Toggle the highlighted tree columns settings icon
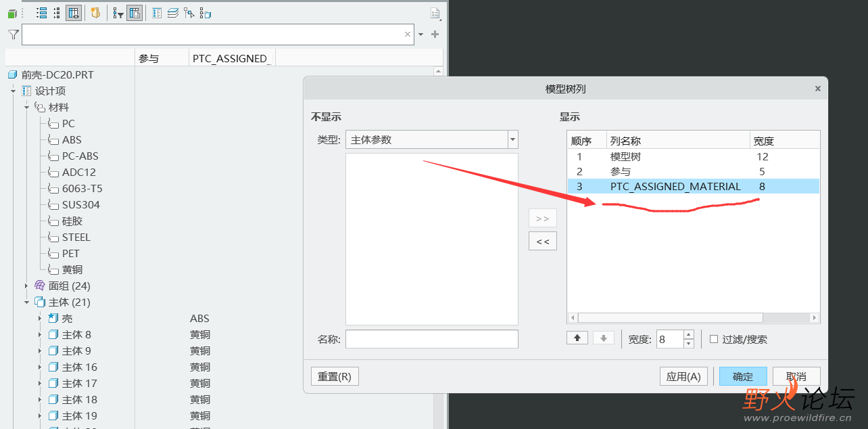Screen dimensions: 868x429 pyautogui.click(x=135, y=13)
